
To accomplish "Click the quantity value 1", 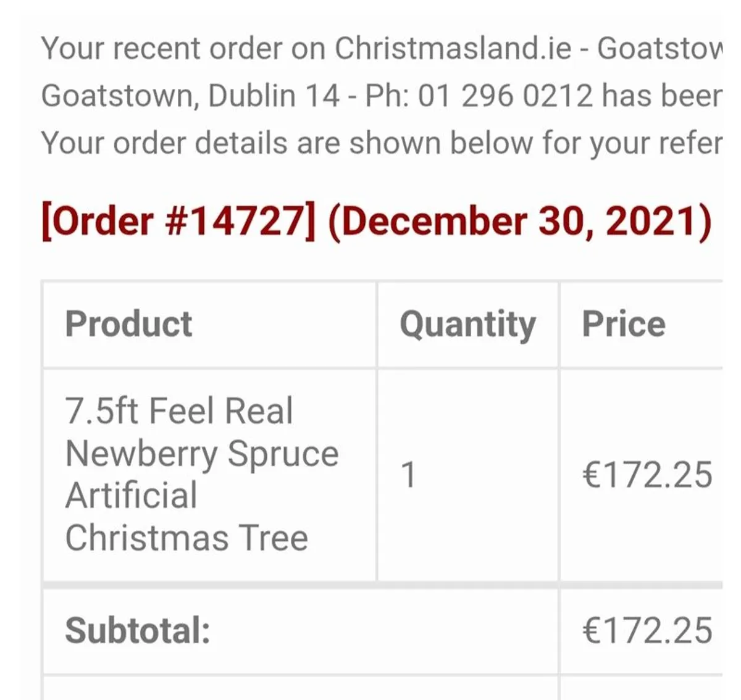I will [408, 475].
